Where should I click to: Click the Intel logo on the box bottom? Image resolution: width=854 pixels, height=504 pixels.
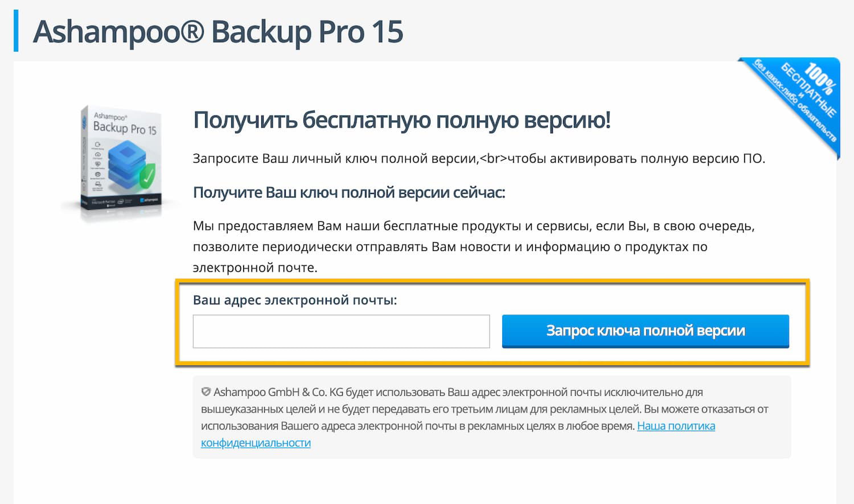[121, 201]
